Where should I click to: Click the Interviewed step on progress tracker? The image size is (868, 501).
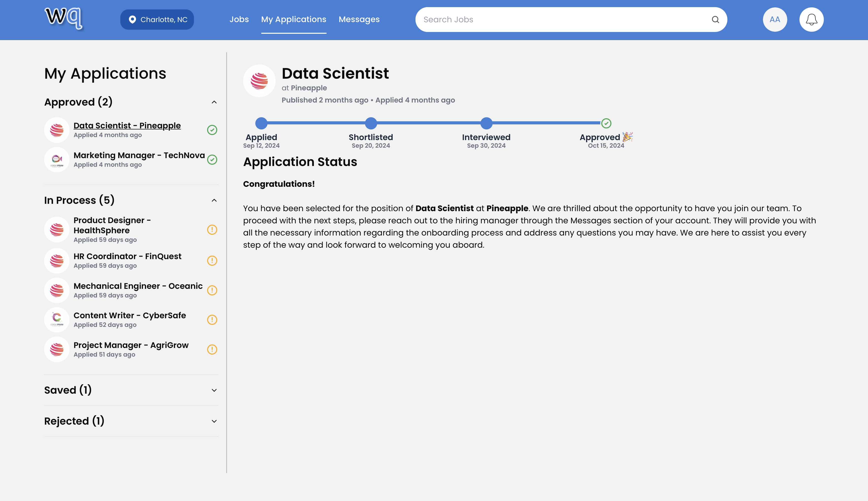point(486,123)
